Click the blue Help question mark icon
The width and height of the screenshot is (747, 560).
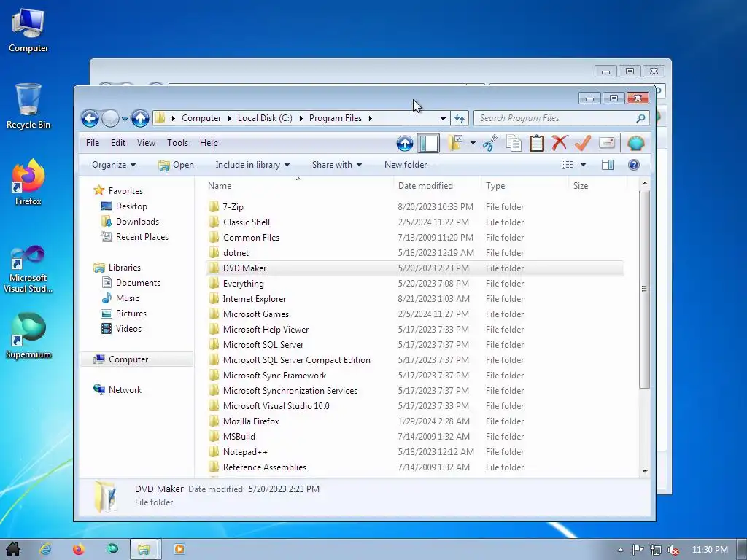pyautogui.click(x=634, y=165)
